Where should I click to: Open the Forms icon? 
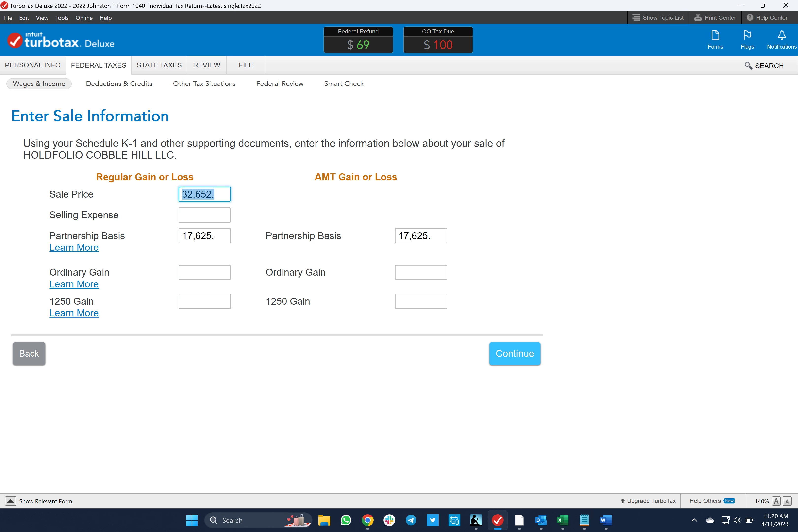pyautogui.click(x=715, y=39)
